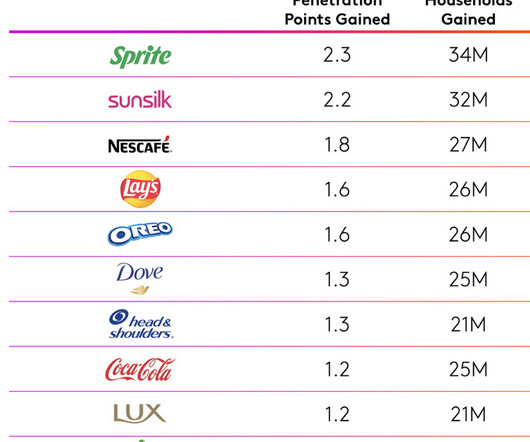Click the Head & Shoulders logo

(141, 324)
